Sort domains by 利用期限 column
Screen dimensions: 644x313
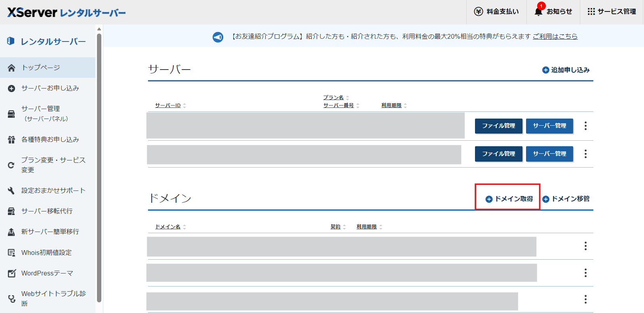coord(369,227)
